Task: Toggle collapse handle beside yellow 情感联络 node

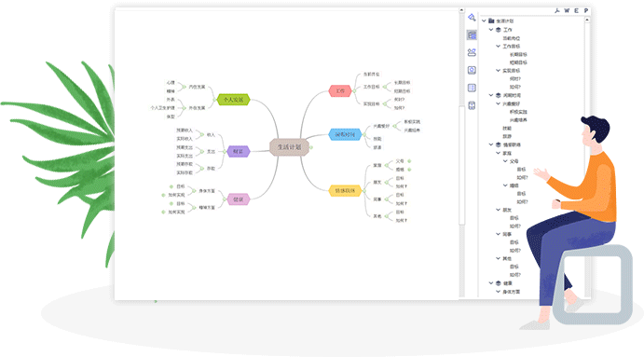Action: click(x=363, y=191)
